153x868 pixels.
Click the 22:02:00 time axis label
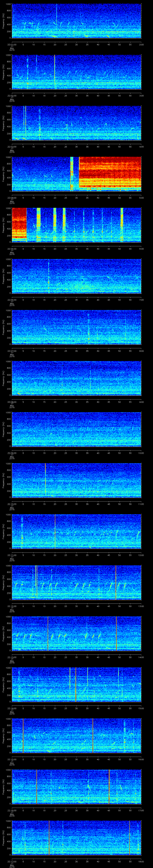(12, 96)
